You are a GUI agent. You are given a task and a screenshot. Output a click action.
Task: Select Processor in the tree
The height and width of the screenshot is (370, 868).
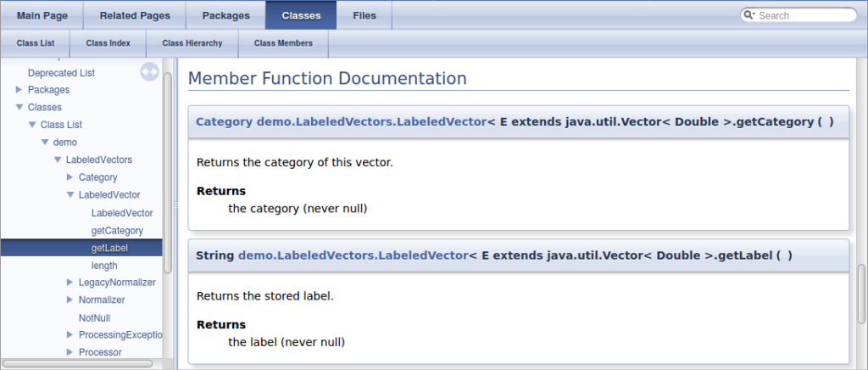[100, 351]
